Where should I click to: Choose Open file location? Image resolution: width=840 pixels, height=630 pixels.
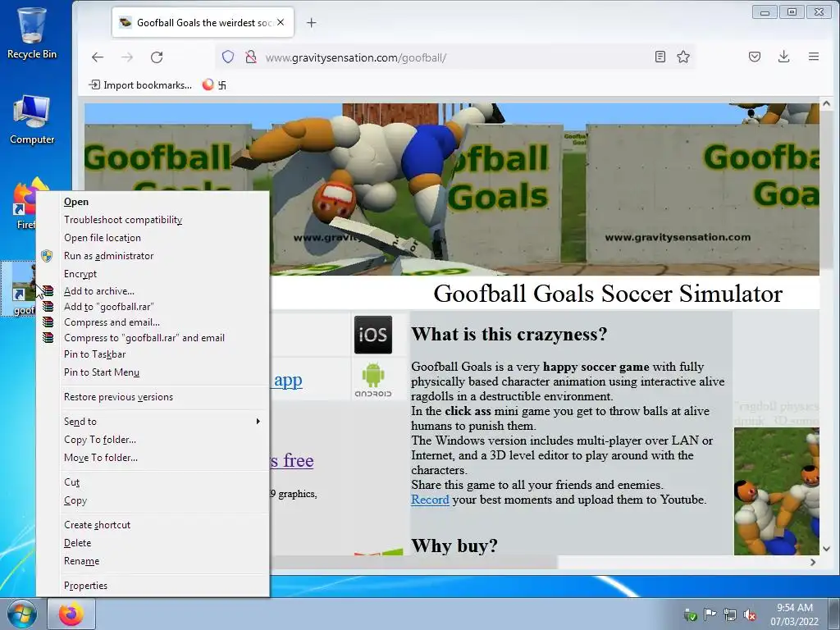(153, 237)
